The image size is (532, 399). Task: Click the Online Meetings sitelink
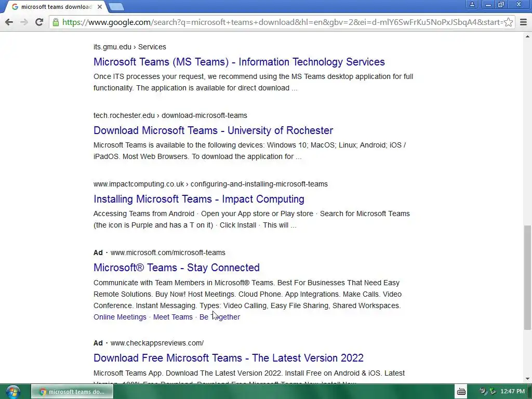click(120, 317)
